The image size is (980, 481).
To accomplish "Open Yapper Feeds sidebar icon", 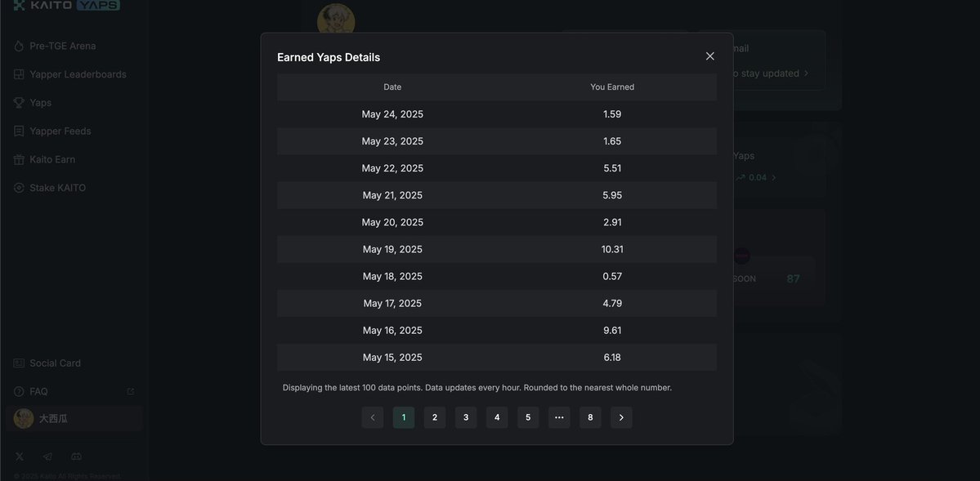I will (x=19, y=131).
